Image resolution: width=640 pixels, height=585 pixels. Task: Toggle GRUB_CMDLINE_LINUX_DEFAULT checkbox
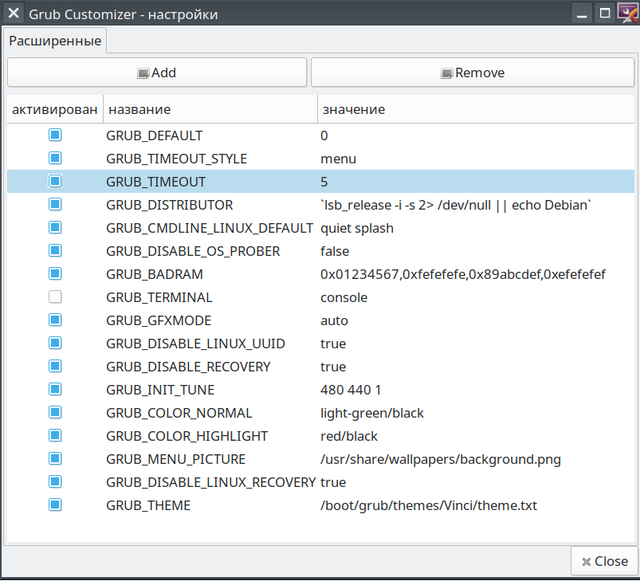click(x=55, y=227)
